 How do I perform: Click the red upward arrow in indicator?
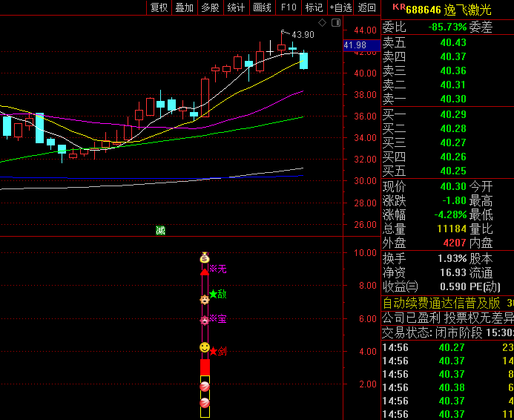[x=205, y=273]
